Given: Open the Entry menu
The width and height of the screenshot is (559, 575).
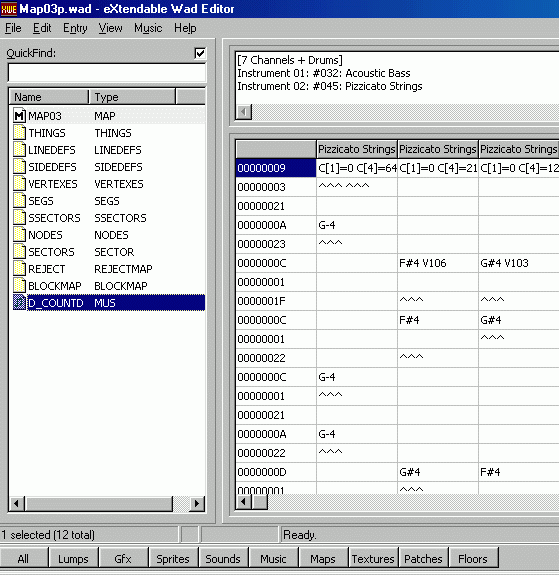Looking at the screenshot, I should (x=75, y=28).
